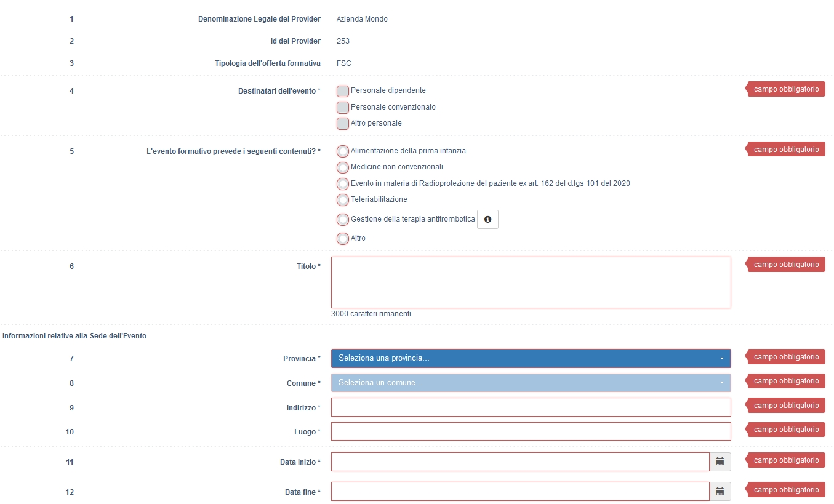Select the Radioprotezione del paziente radio option
This screenshot has width=834, height=504.
343,184
